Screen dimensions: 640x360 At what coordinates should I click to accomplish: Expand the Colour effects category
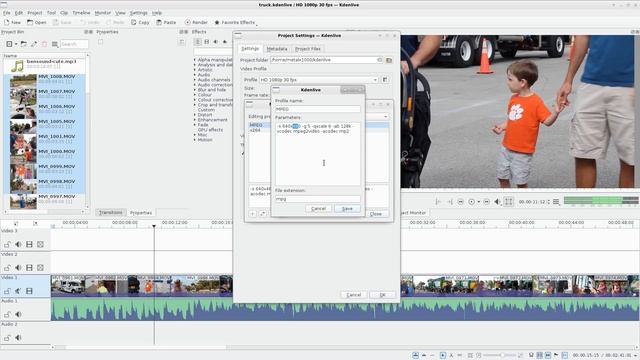pyautogui.click(x=195, y=95)
